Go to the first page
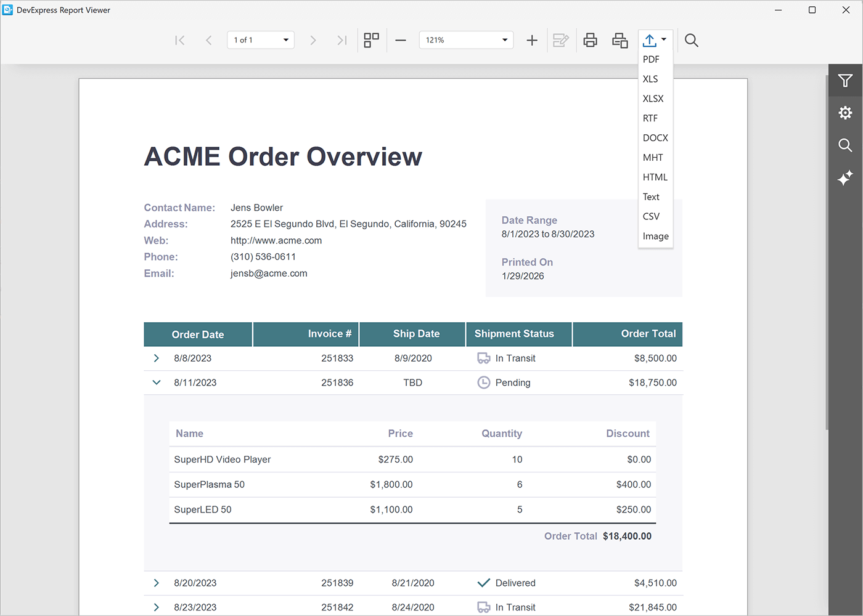The height and width of the screenshot is (616, 863). pyautogui.click(x=179, y=40)
